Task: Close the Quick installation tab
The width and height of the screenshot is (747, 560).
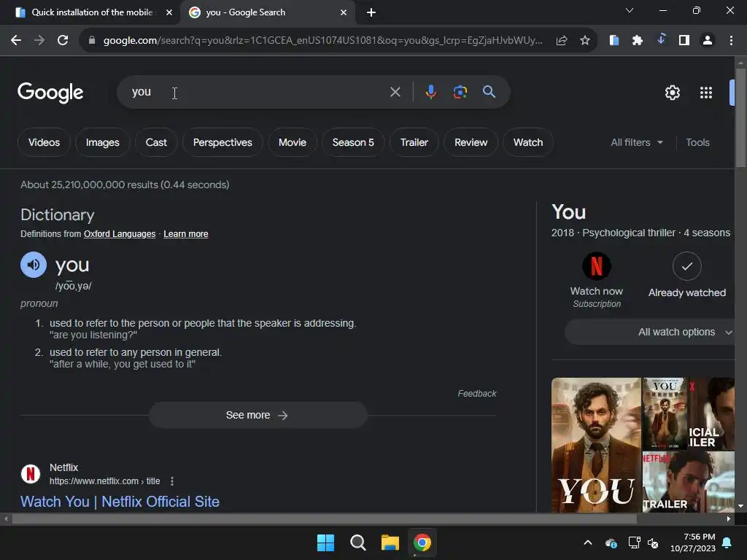Action: [x=169, y=12]
